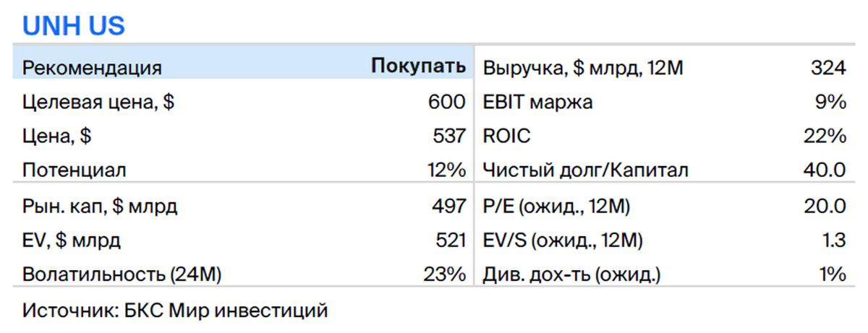Select the Рын. кап, $ млрд label

pyautogui.click(x=100, y=207)
